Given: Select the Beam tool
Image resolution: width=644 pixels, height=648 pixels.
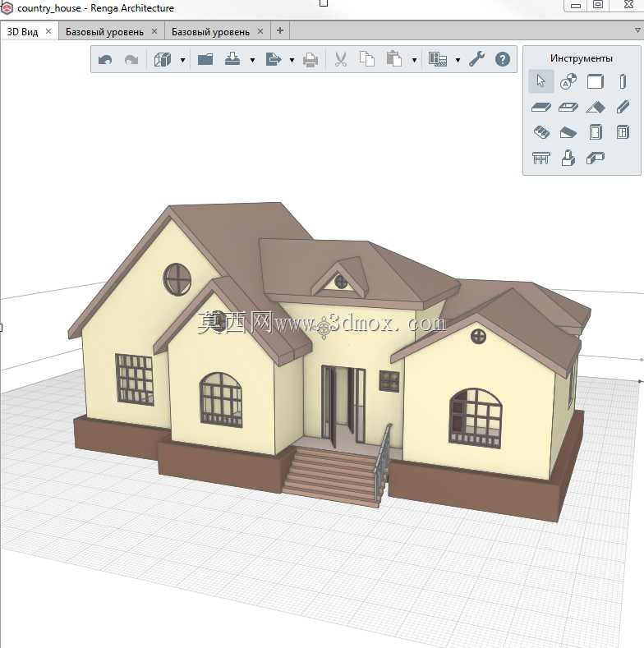Looking at the screenshot, I should click(623, 107).
